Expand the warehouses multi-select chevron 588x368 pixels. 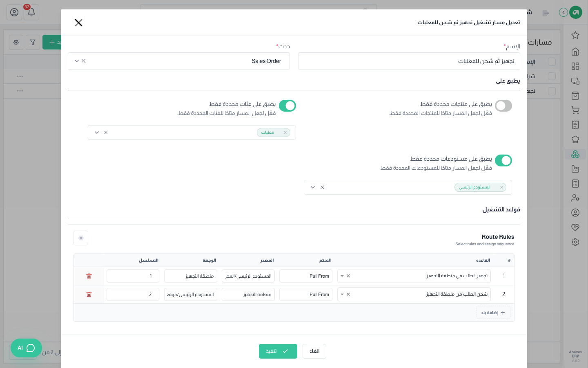pyautogui.click(x=313, y=187)
